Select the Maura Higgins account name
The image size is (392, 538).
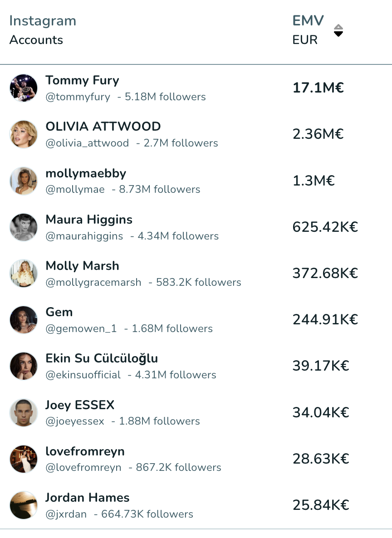coord(89,220)
